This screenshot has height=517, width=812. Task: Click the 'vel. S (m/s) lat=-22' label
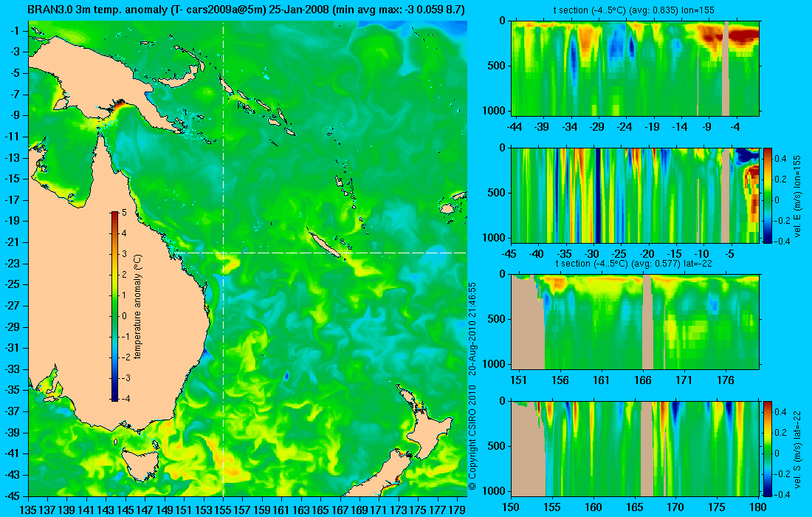tap(797, 448)
